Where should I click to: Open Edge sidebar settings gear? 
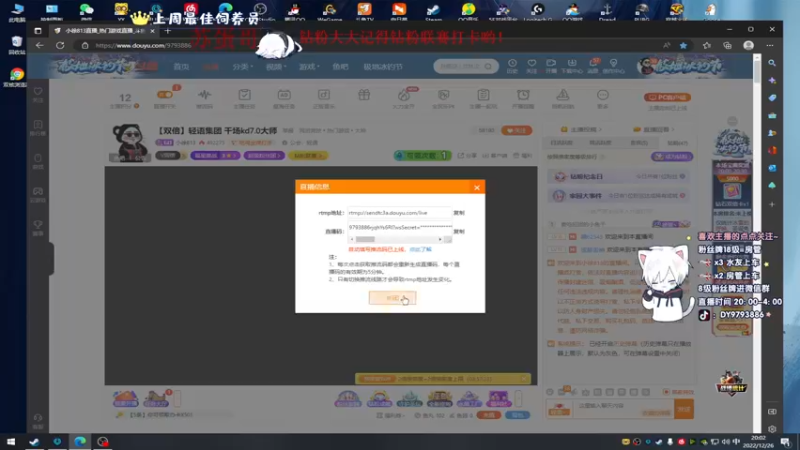click(x=772, y=429)
